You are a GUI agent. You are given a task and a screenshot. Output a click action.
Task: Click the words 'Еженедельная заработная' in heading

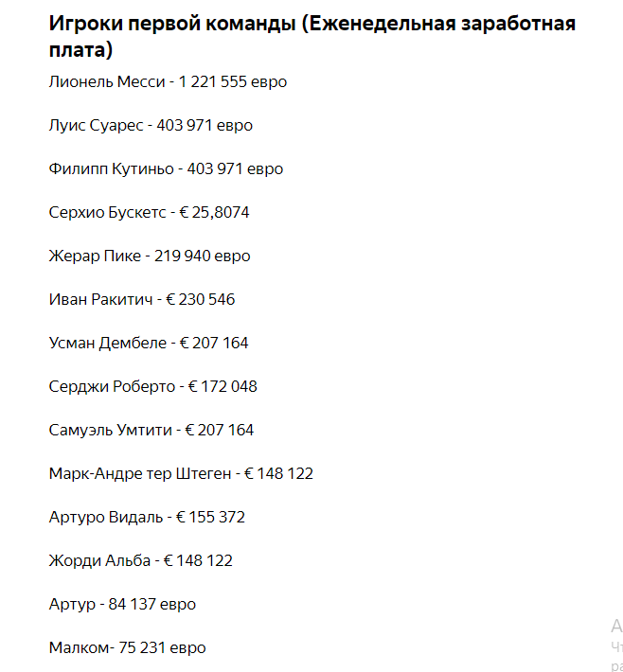point(442,24)
